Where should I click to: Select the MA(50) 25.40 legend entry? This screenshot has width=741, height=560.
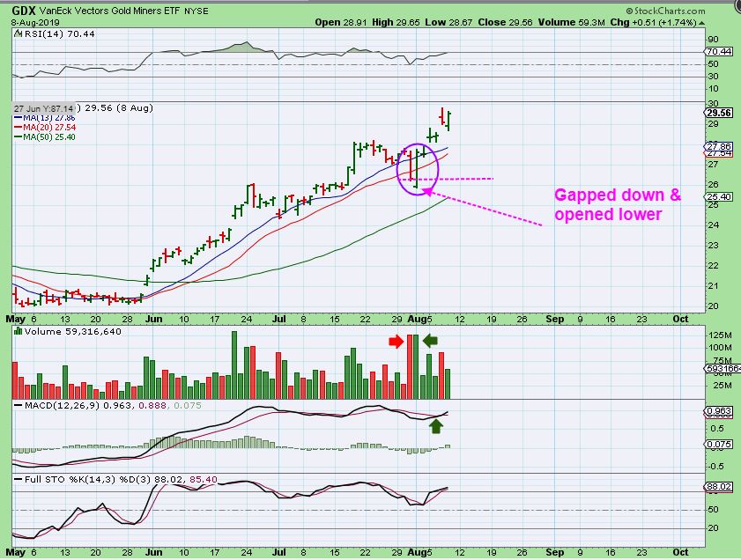[45, 137]
